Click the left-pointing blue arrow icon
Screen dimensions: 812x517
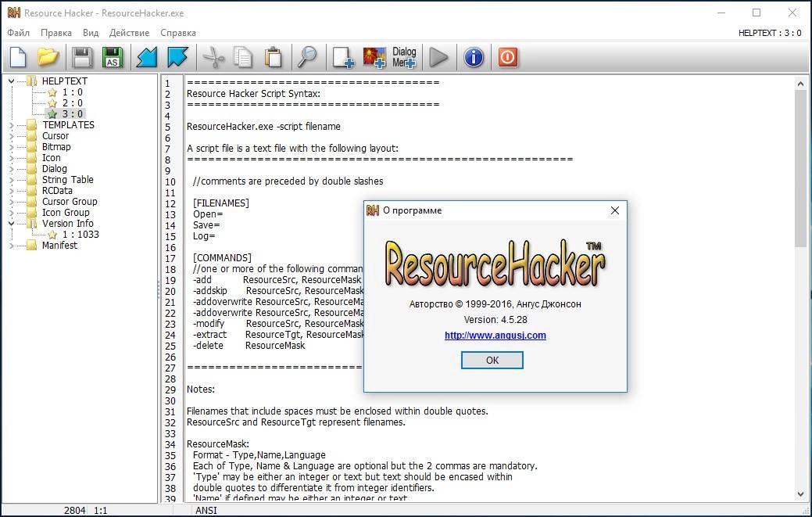click(x=147, y=57)
